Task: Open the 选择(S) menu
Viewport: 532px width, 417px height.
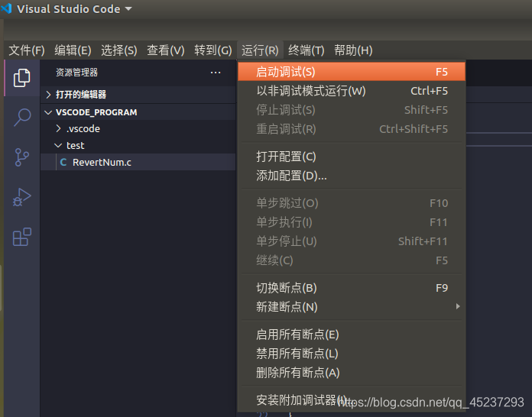Action: click(118, 50)
